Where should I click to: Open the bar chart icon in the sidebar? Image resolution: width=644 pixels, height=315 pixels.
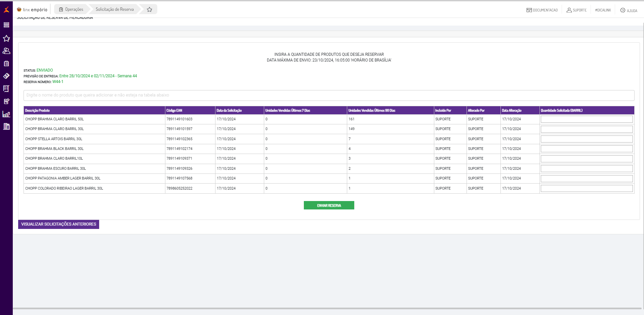click(6, 114)
